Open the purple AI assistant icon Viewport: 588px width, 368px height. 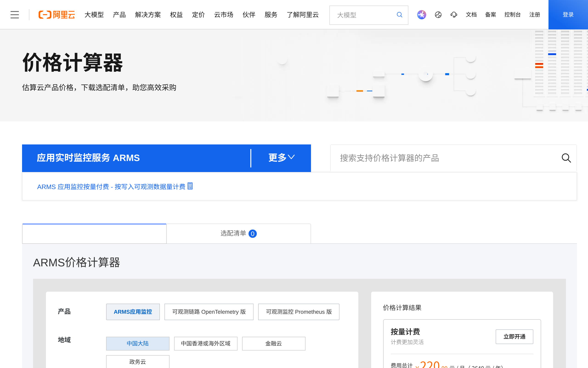click(x=421, y=14)
